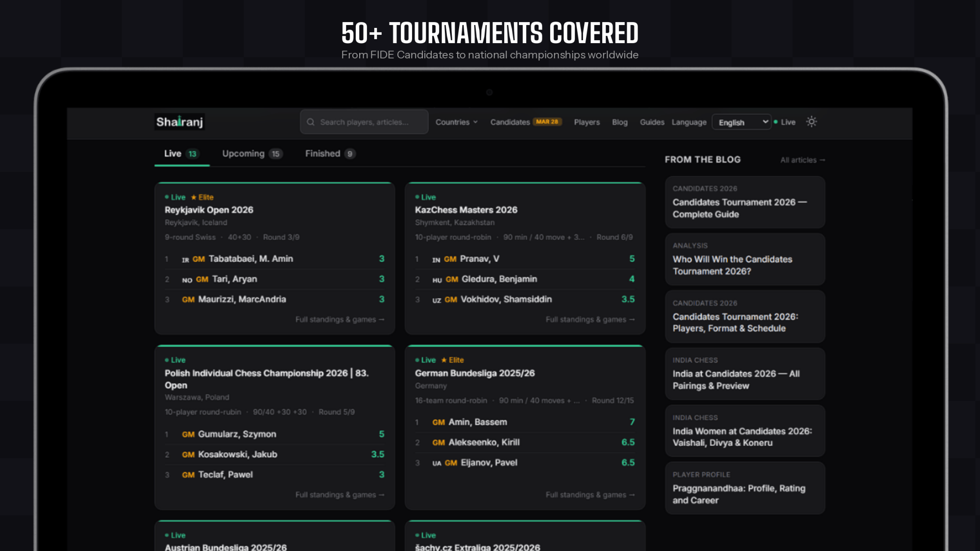Viewport: 980px width, 551px height.
Task: Focus the Search players, articles field
Action: click(367, 122)
